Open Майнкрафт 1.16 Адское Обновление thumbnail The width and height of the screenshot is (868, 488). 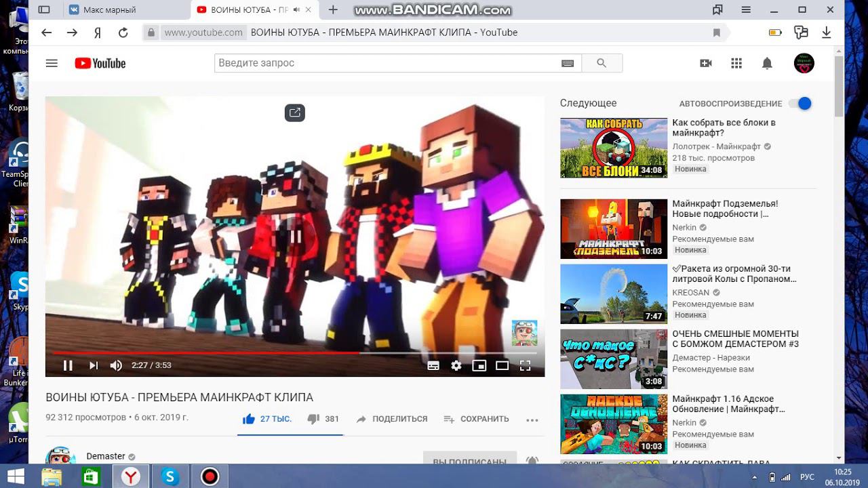(x=614, y=424)
